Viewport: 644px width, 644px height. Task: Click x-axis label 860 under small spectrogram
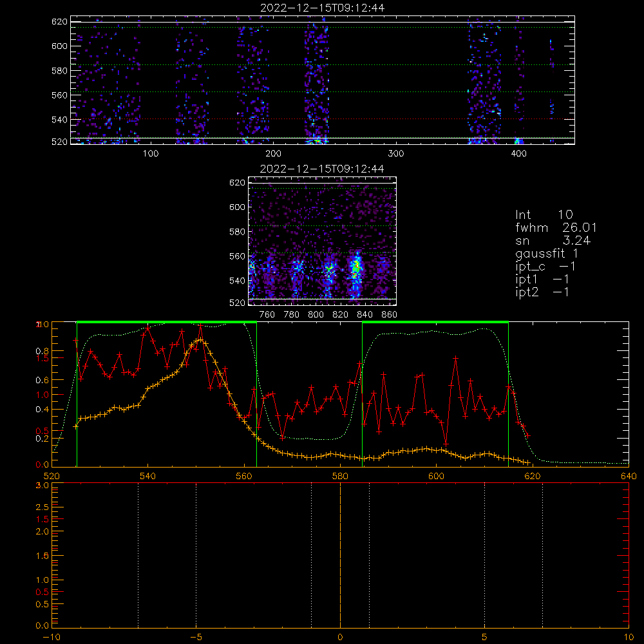[x=390, y=315]
